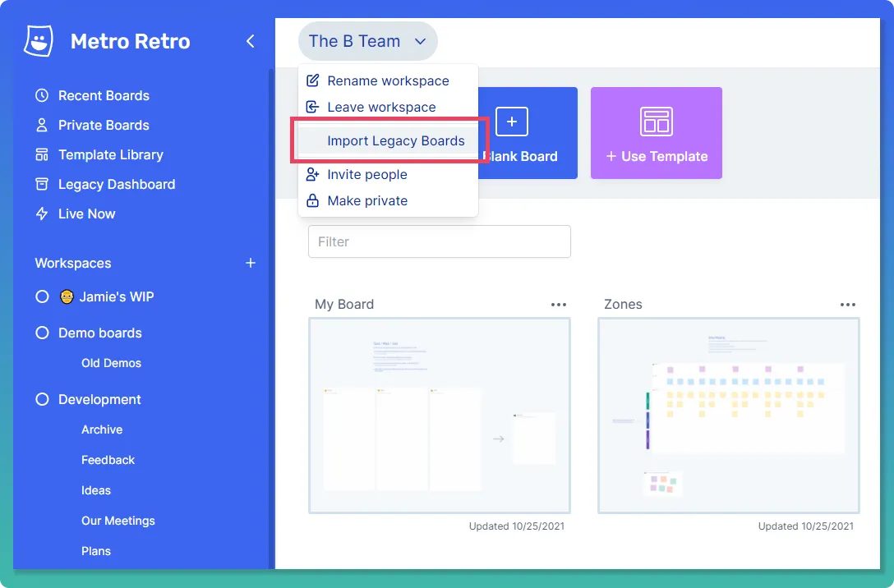Click the layout icon beside Template Library

pos(42,154)
